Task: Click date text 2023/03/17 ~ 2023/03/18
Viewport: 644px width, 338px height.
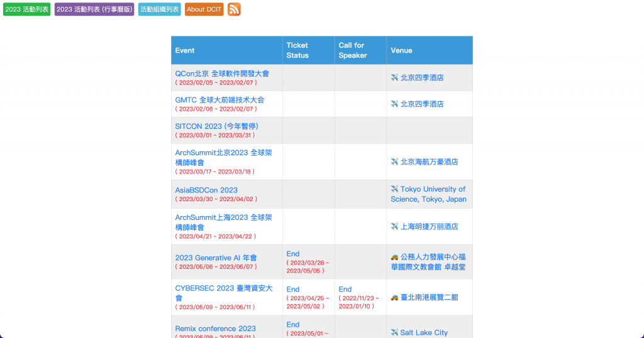Action: [x=215, y=172]
